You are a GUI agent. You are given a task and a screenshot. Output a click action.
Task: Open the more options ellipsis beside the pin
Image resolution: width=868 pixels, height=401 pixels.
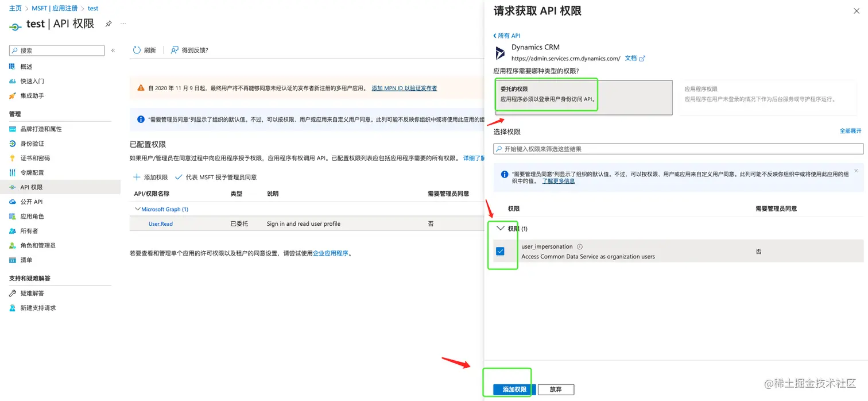pyautogui.click(x=123, y=24)
